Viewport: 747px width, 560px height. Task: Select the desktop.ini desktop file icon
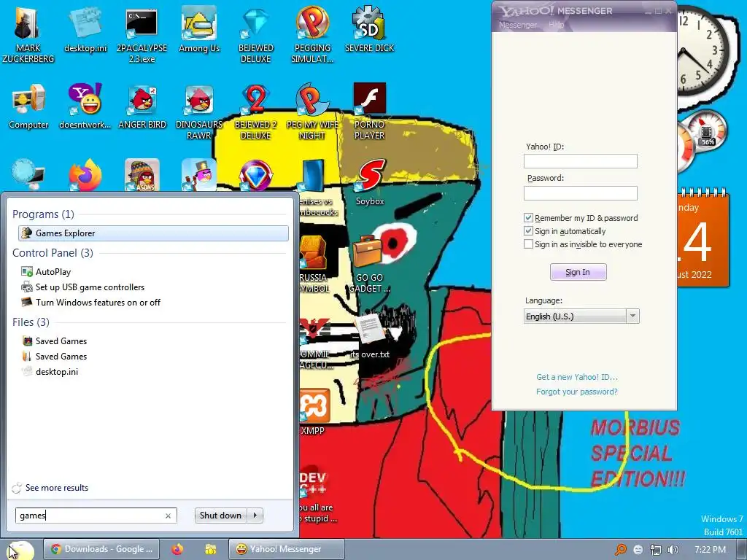click(x=85, y=29)
